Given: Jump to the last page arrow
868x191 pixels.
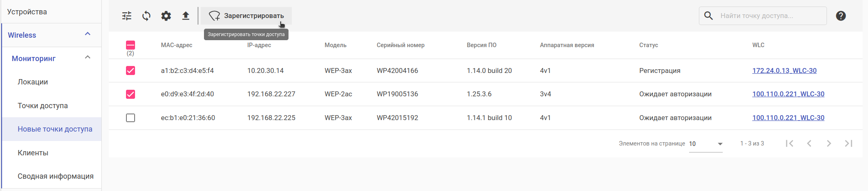Looking at the screenshot, I should pos(848,143).
